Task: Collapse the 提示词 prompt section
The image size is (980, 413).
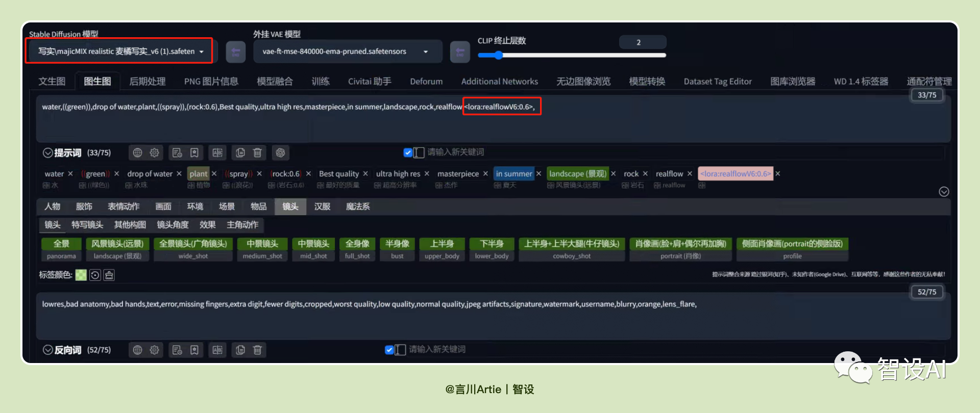Action: (48, 152)
